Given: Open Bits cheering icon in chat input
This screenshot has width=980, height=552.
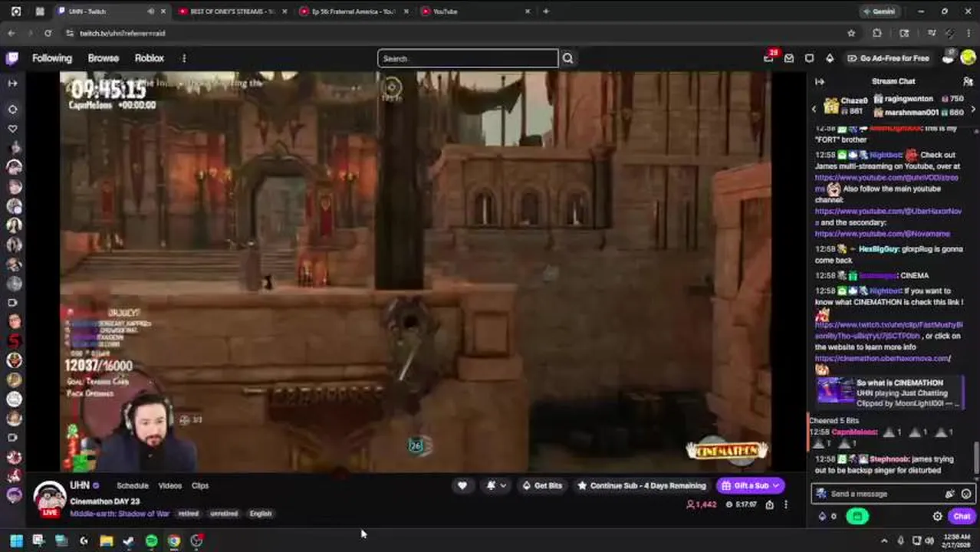Looking at the screenshot, I should 951,494.
